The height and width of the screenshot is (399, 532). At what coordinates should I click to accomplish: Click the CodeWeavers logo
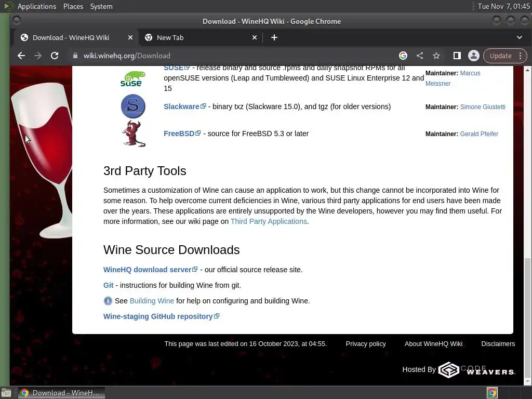click(477, 370)
